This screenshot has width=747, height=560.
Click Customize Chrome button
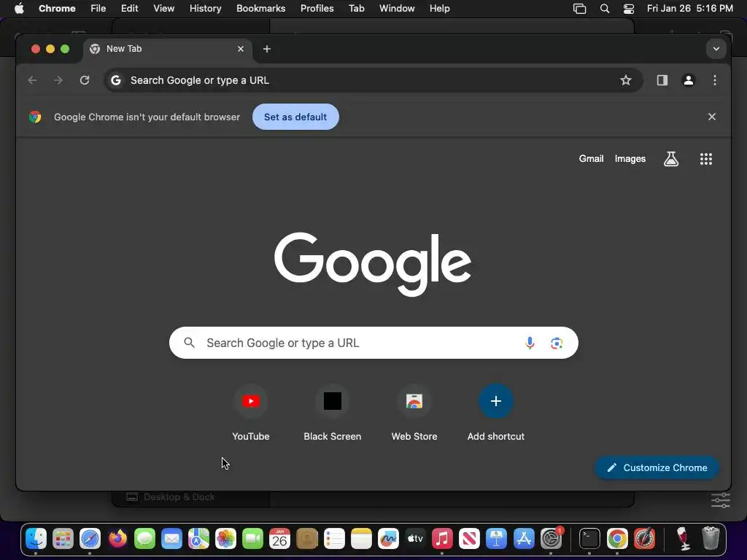tap(657, 467)
